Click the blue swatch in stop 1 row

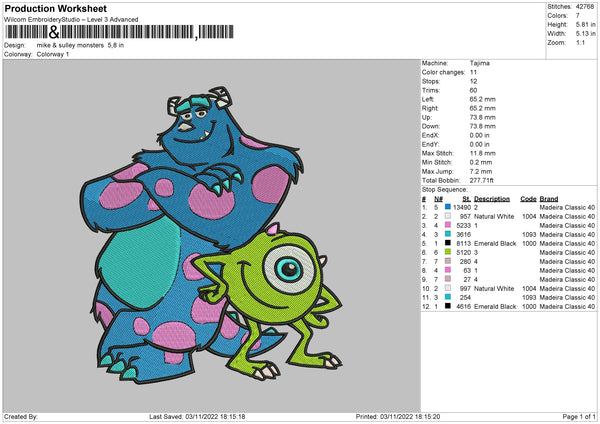pyautogui.click(x=448, y=207)
